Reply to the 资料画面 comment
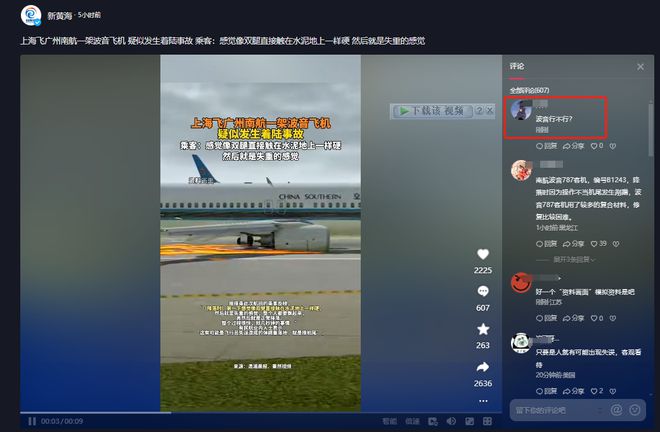The height and width of the screenshot is (432, 660). point(546,318)
